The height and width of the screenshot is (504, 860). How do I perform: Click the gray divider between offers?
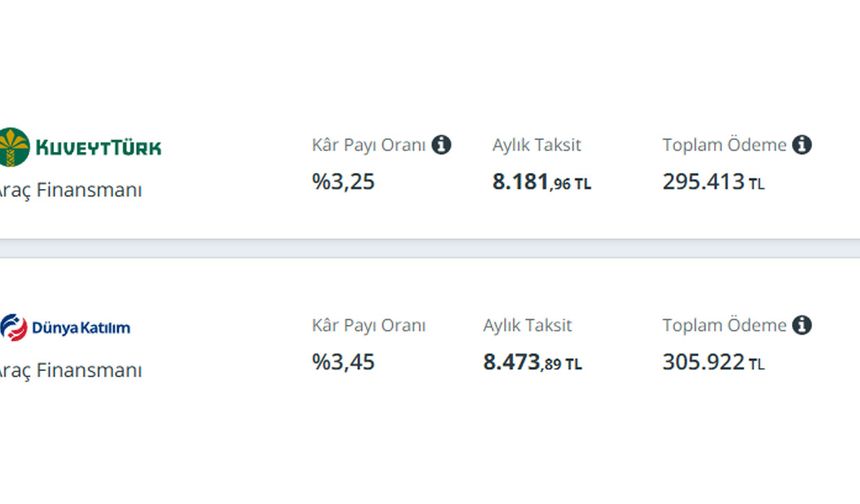tap(430, 248)
